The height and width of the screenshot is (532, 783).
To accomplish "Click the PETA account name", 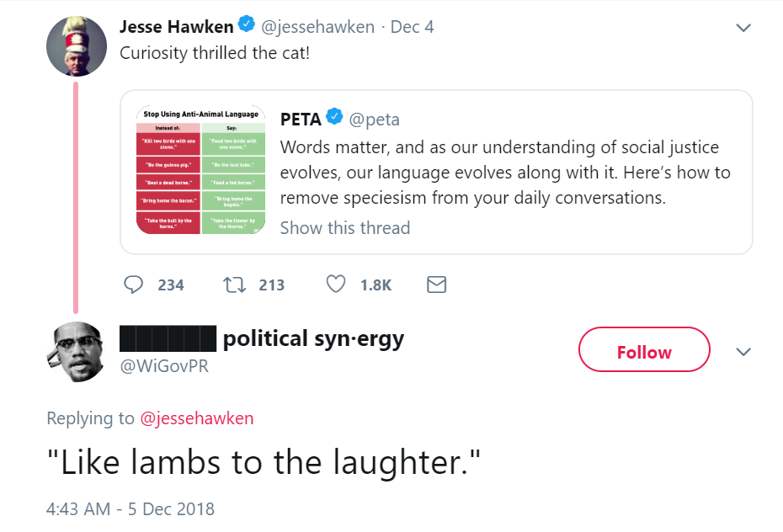I will (x=300, y=119).
